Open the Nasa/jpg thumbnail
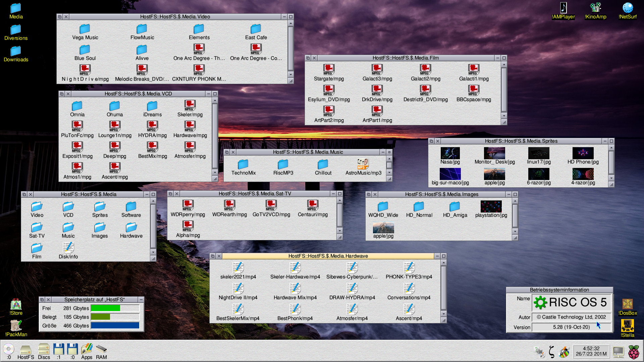 [x=450, y=154]
